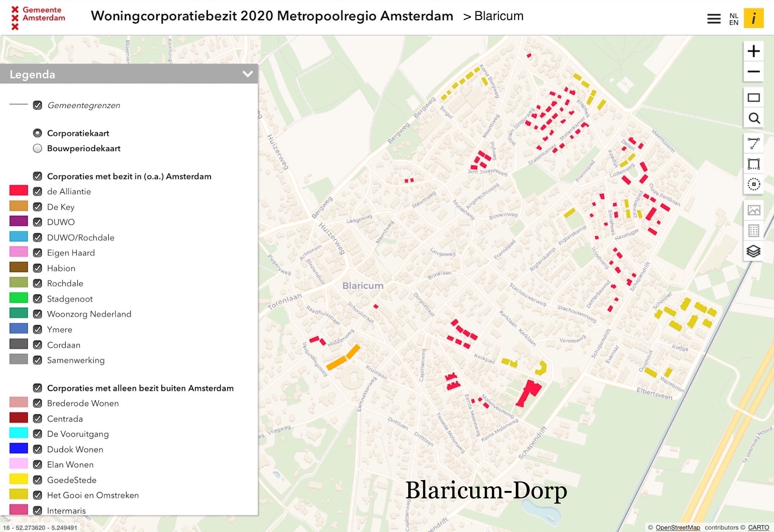Switch language to EN

pos(733,22)
